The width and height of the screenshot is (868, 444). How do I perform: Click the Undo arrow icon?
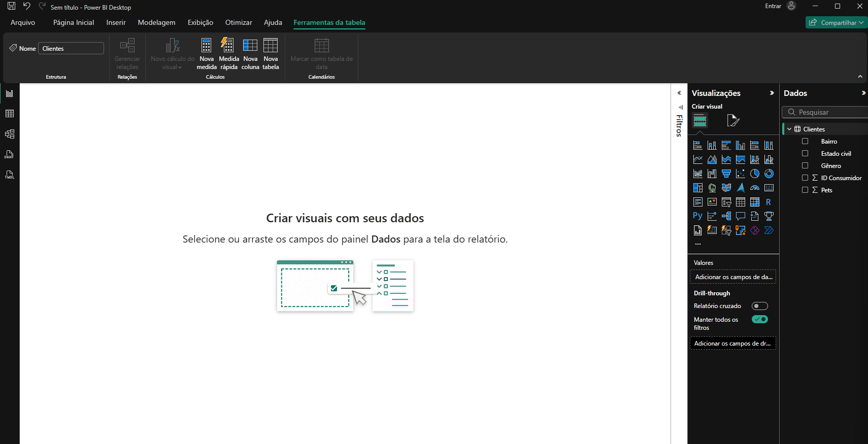click(x=27, y=6)
